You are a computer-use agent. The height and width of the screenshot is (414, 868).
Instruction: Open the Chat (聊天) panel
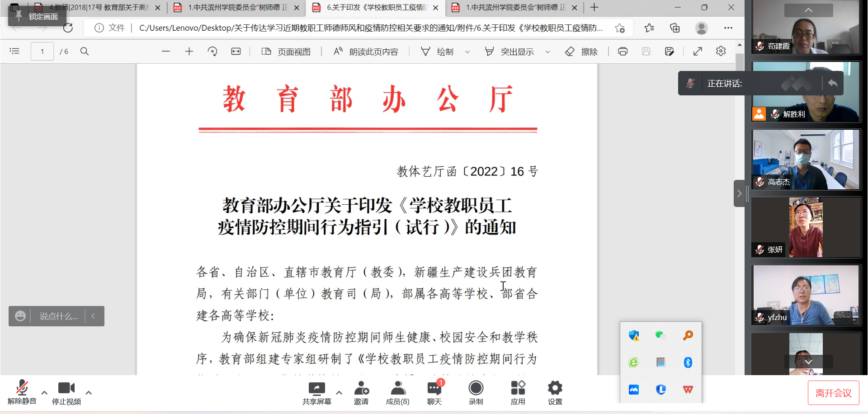[x=434, y=392]
